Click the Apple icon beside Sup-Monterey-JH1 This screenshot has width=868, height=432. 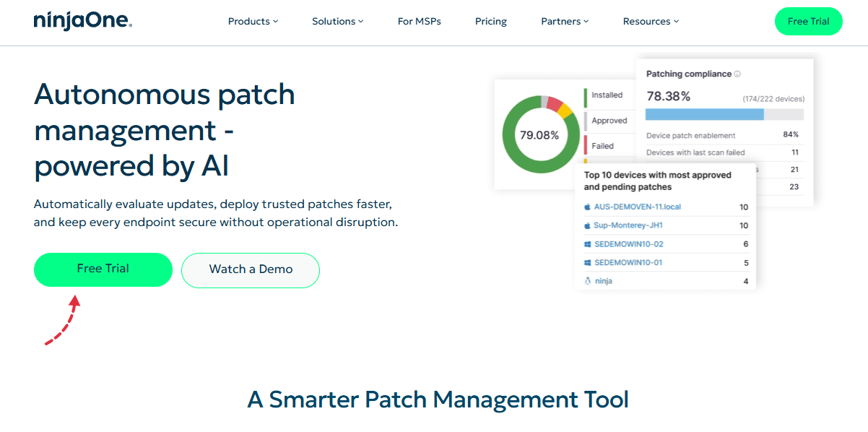[x=587, y=226]
